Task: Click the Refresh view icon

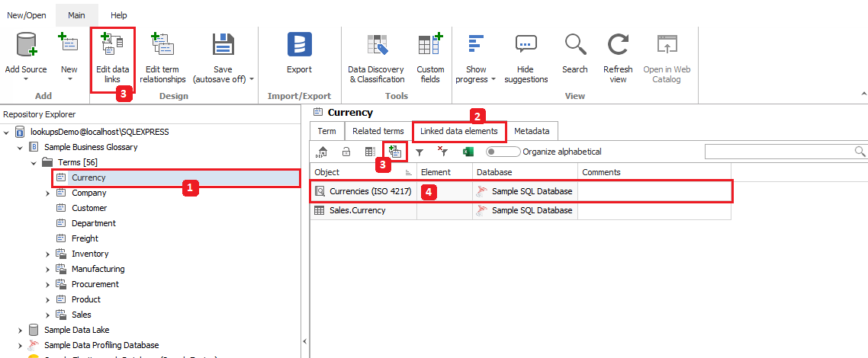Action: pos(618,46)
